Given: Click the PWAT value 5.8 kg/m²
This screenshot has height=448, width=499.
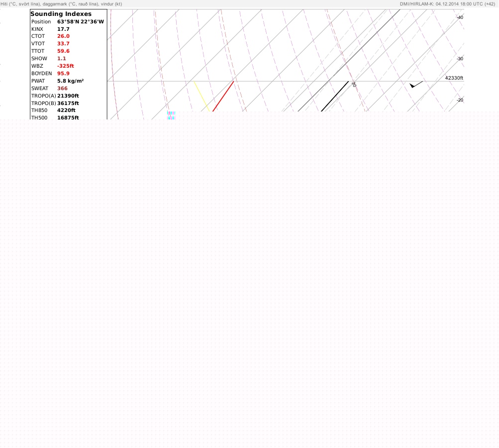Looking at the screenshot, I should click(70, 81).
